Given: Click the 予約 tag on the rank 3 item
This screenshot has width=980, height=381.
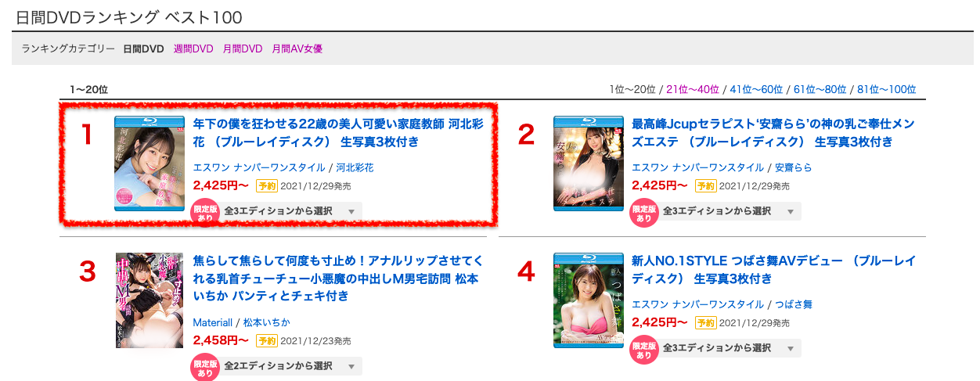Looking at the screenshot, I should (x=266, y=341).
